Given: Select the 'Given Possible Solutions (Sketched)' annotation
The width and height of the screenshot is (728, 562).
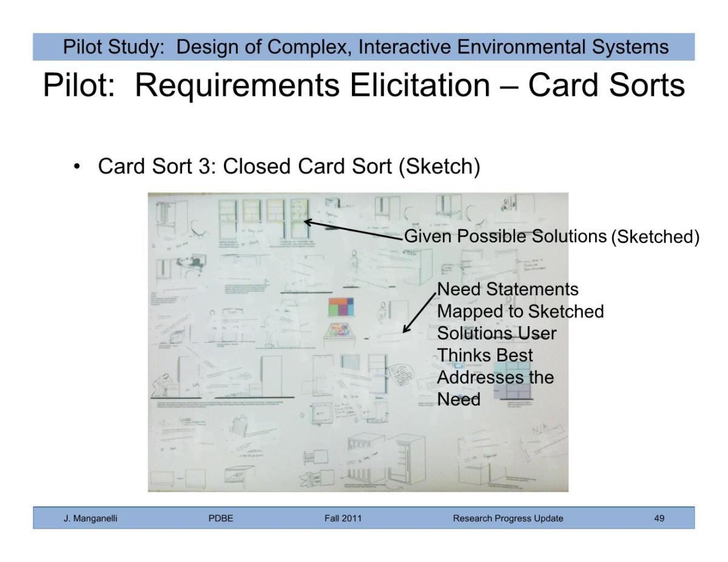Looking at the screenshot, I should (551, 236).
